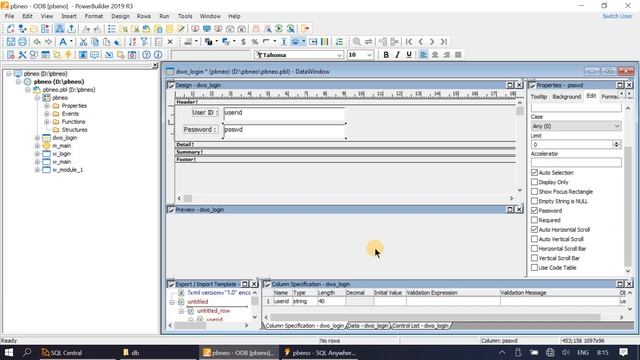This screenshot has height=360, width=640.
Task: Toggle Auto Horizontal Scroll checkbox
Action: [534, 229]
